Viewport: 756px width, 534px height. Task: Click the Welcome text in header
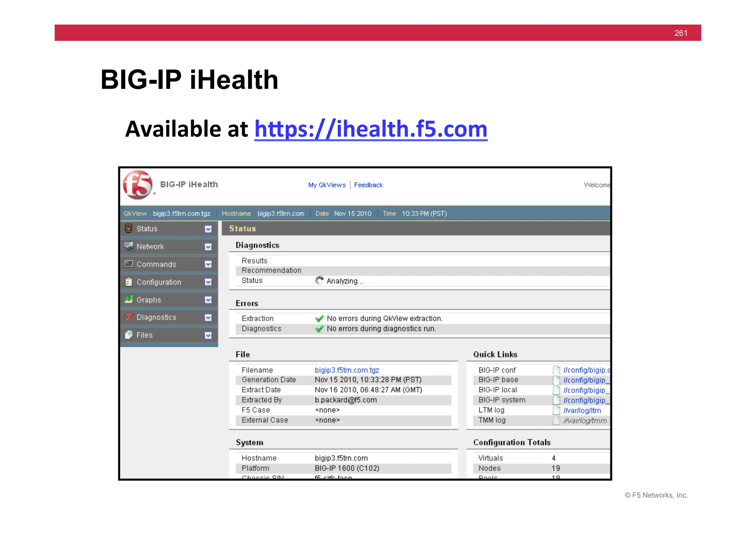(597, 185)
